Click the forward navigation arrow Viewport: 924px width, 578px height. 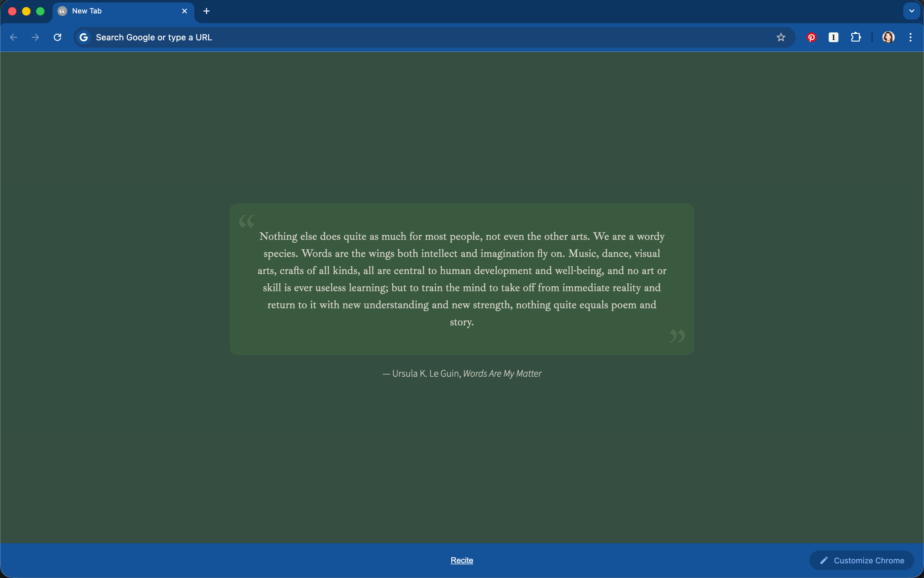coord(35,38)
